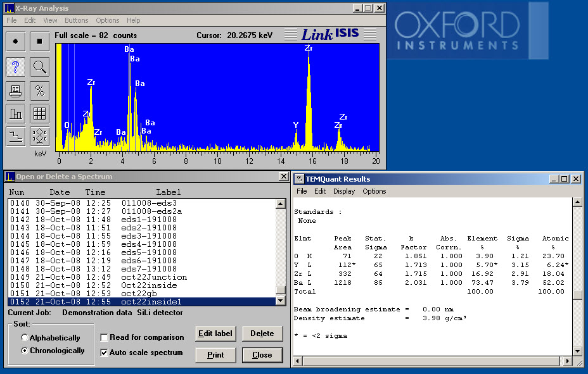This screenshot has width=588, height=374.
Task: Open Options menu in TEMQuant Results
Action: pos(374,191)
